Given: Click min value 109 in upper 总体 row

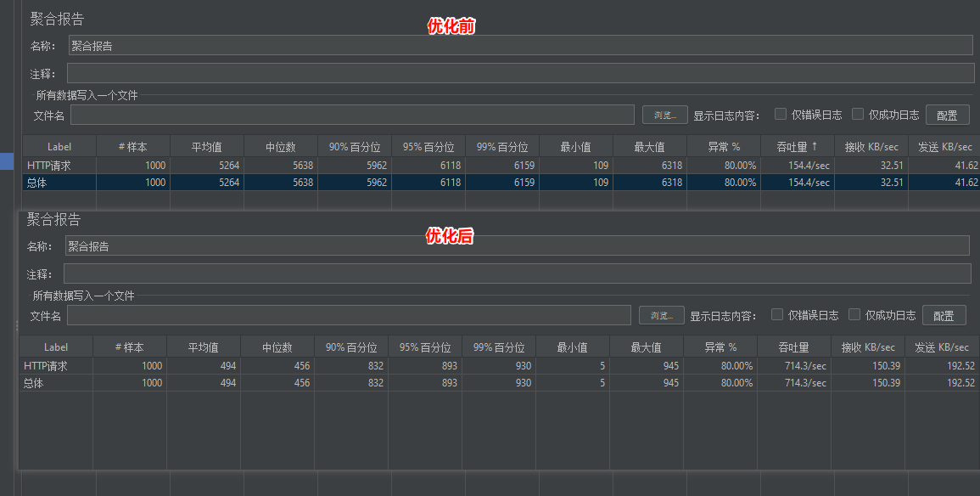Looking at the screenshot, I should pos(601,182).
